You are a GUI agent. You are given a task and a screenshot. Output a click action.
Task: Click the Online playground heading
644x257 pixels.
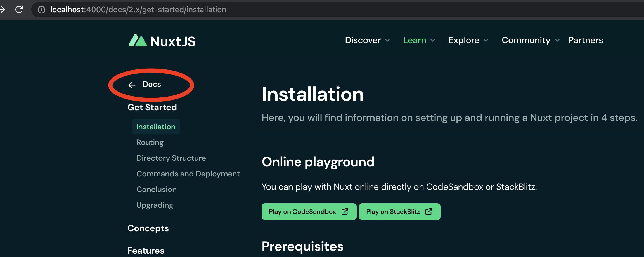pyautogui.click(x=318, y=162)
